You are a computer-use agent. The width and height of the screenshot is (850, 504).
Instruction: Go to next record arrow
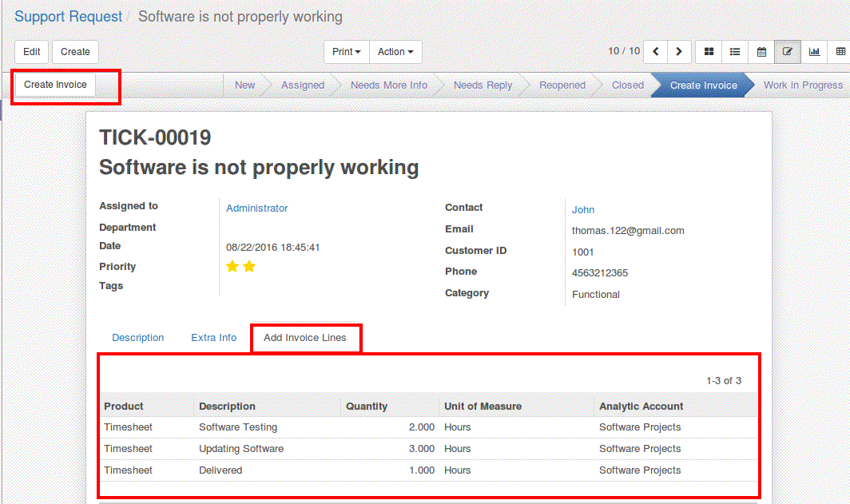coord(679,52)
